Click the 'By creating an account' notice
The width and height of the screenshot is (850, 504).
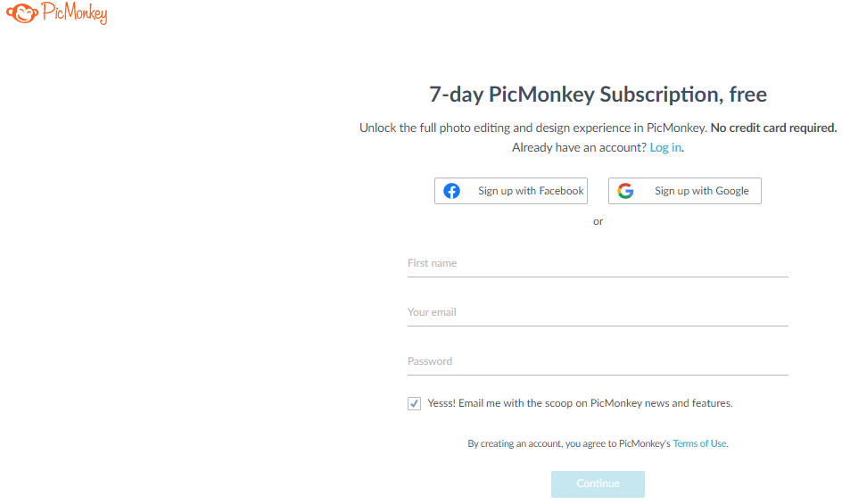568,443
